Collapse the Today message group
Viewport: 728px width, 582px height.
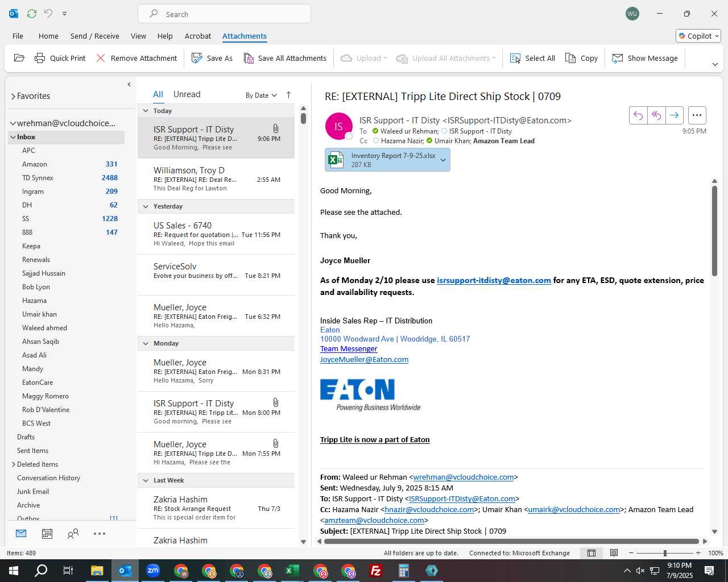[146, 111]
